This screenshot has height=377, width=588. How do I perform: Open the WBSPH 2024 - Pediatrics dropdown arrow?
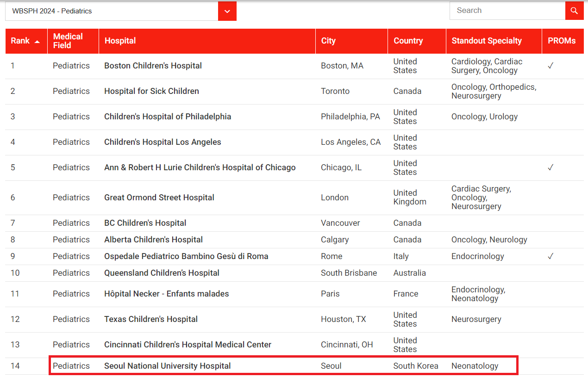(x=227, y=11)
